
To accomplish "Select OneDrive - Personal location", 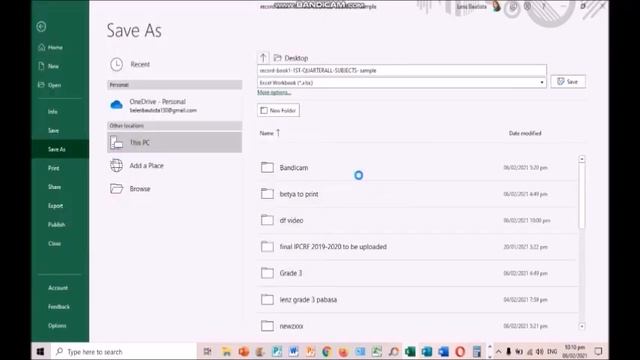I will [x=174, y=105].
